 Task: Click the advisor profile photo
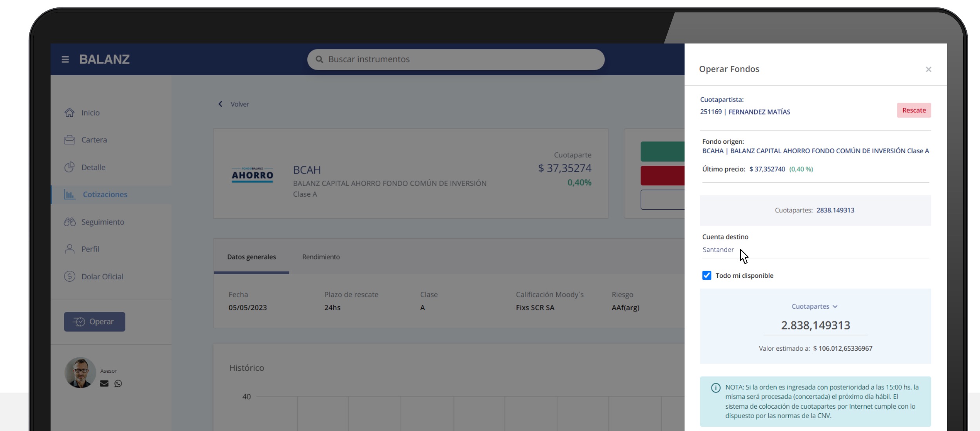[80, 373]
